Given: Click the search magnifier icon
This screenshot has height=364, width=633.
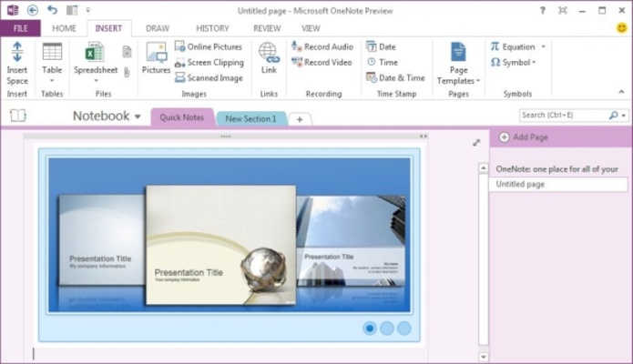Looking at the screenshot, I should pos(613,116).
